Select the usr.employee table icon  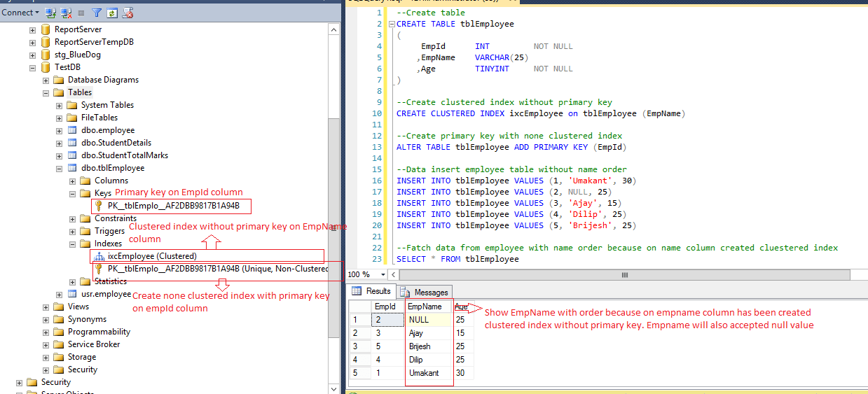72,294
